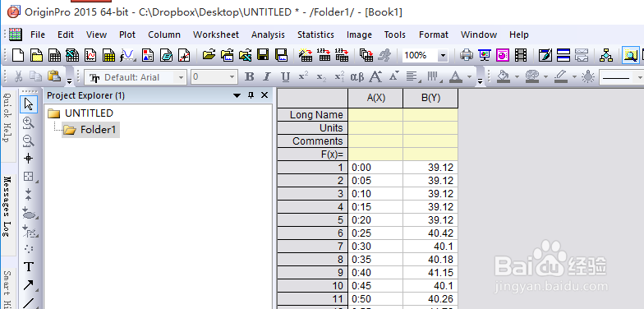Open the Analysis menu
The width and height of the screenshot is (644, 309).
[268, 35]
